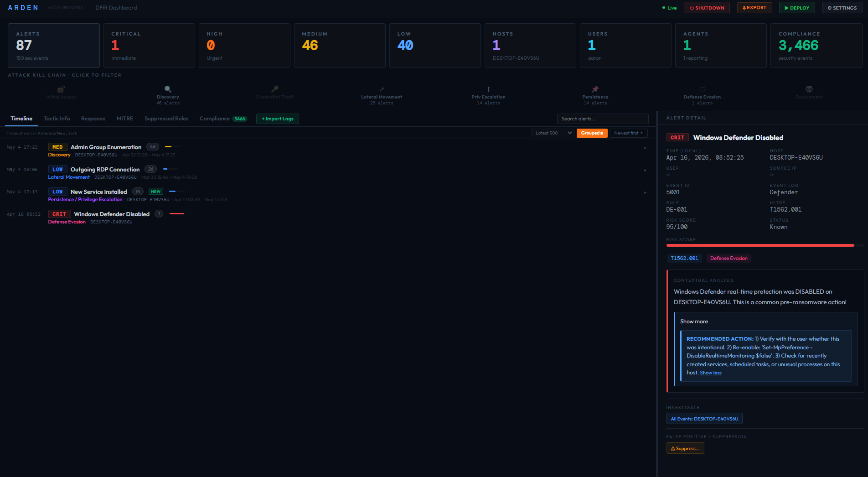This screenshot has width=868, height=477.
Task: Open the Critical count card
Action: 149,46
